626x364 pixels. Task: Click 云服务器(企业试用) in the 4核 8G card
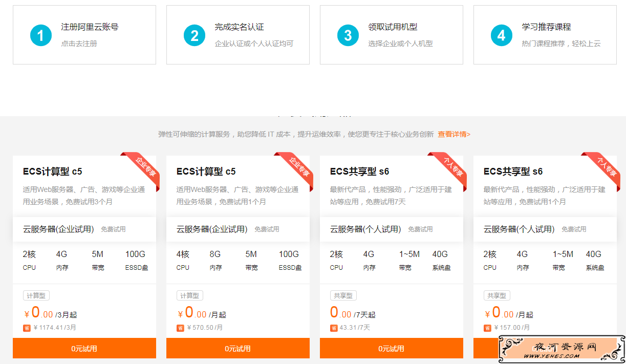point(212,229)
